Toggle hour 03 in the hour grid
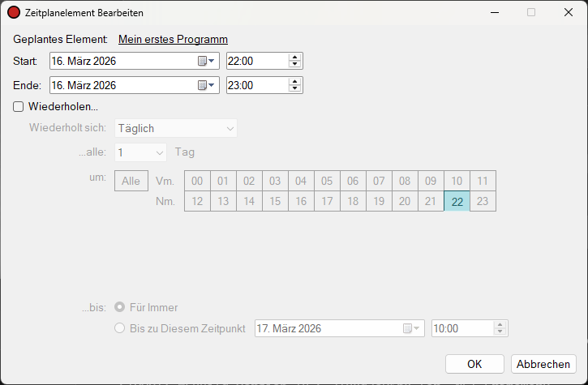588x385 pixels. (275, 181)
